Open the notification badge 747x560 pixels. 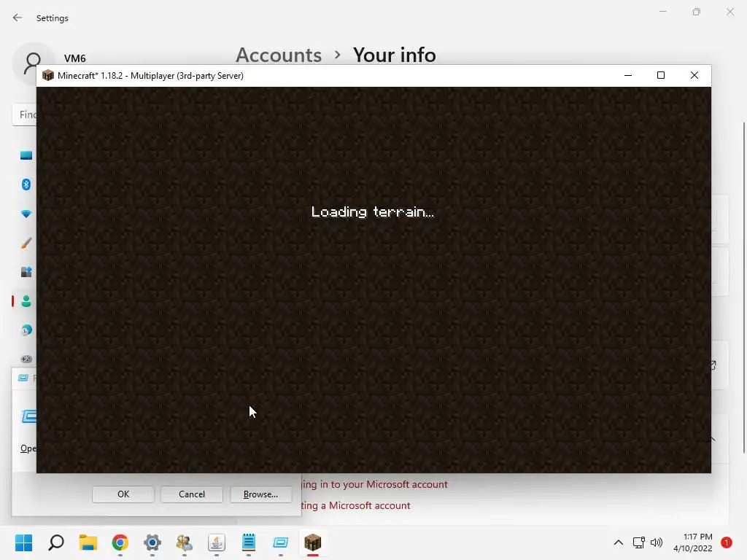[727, 542]
